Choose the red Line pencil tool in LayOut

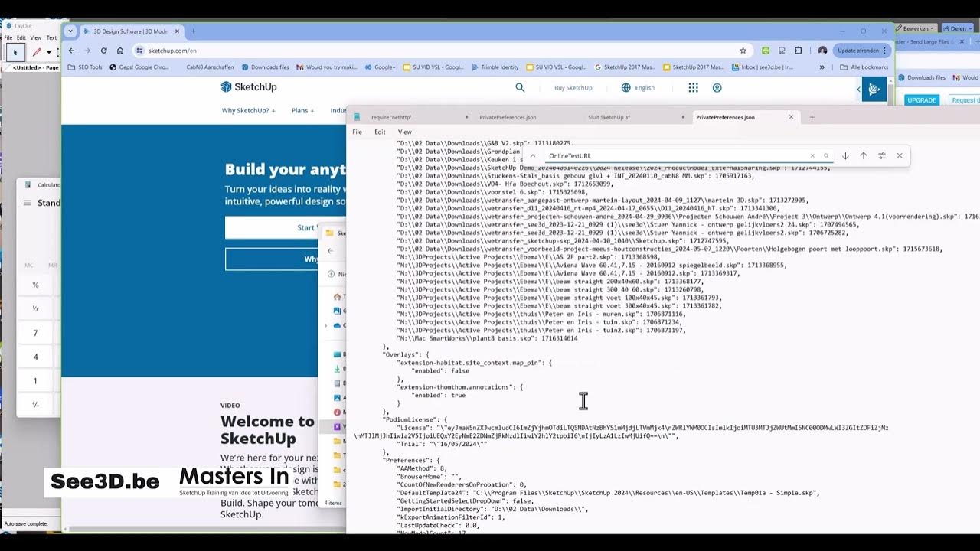pyautogui.click(x=36, y=52)
